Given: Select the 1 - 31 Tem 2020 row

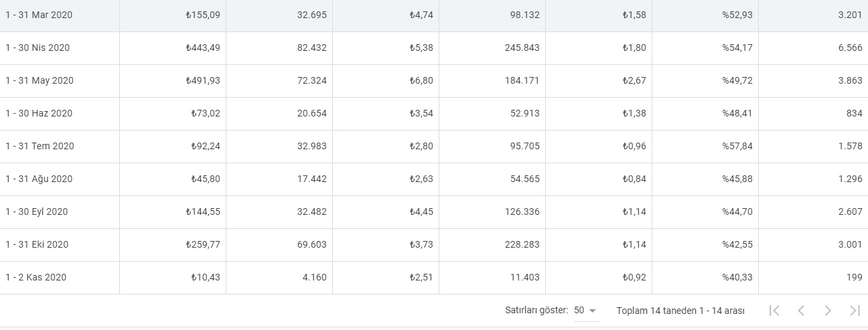Looking at the screenshot, I should pos(40,146).
